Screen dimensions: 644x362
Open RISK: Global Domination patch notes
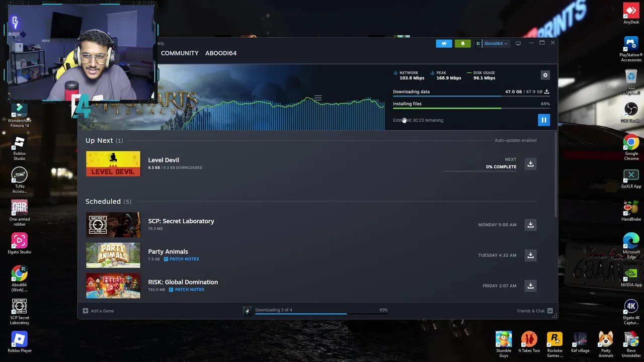[187, 290]
